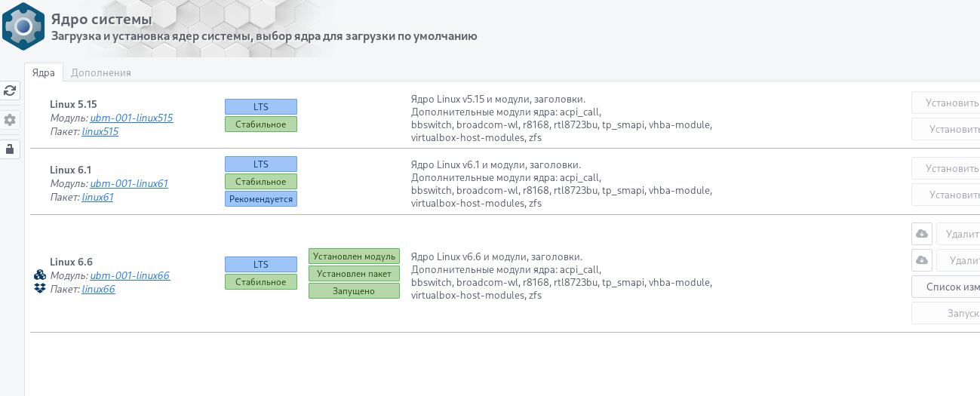Click the upper cloud download icon for Linux 6.6
The width and height of the screenshot is (980, 396).
[921, 233]
